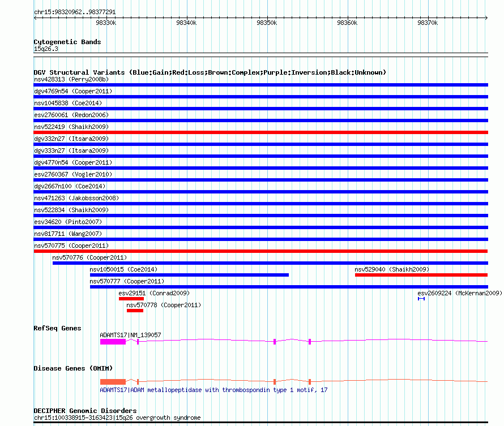Select the red nsv522419 loss variant bar

tap(260, 132)
